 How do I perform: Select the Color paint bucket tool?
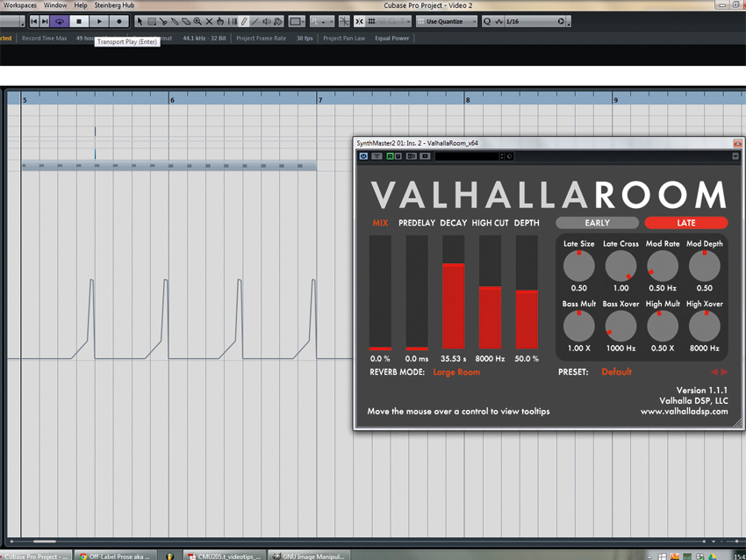pyautogui.click(x=278, y=21)
